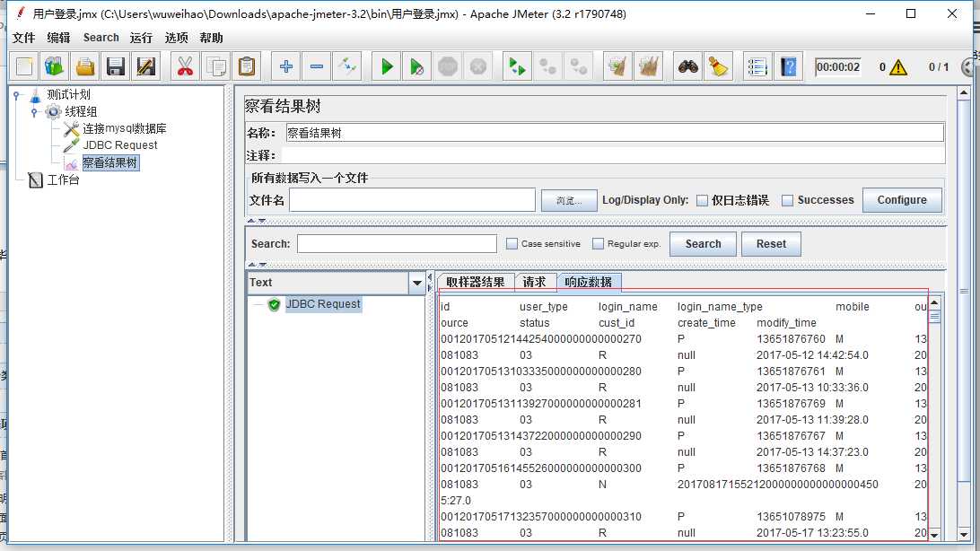This screenshot has width=980, height=551.
Task: Save the test plan with floppy icon
Action: (116, 66)
